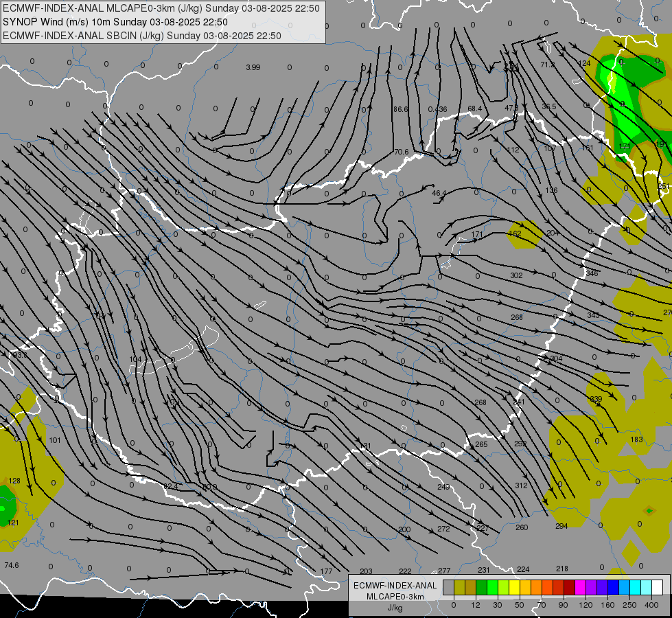The height and width of the screenshot is (618, 672).
Task: Click the map value 249
Action: [x=443, y=487]
